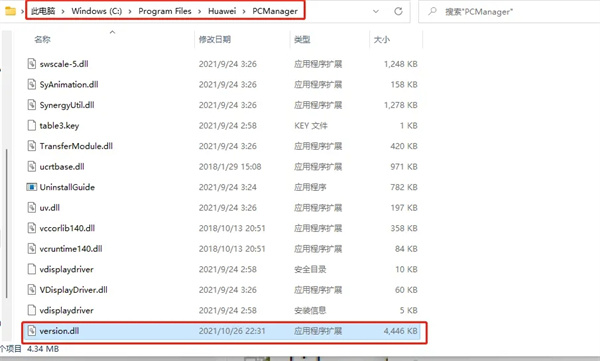Navigate to Program Files in breadcrumb
The image size is (600, 361).
(165, 11)
